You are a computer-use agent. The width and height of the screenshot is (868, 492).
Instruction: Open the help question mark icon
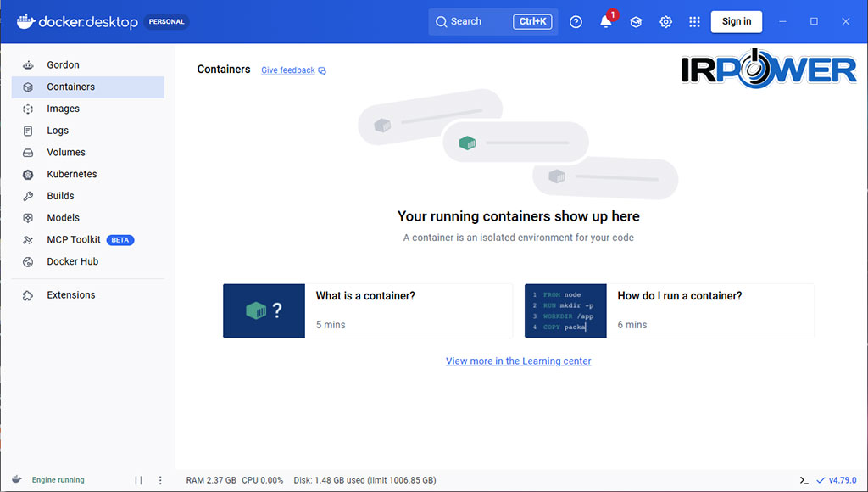pos(576,21)
